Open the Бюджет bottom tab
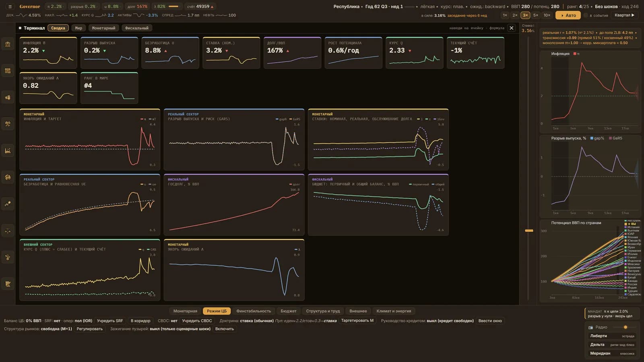Image resolution: width=644 pixels, height=362 pixels. click(x=289, y=311)
